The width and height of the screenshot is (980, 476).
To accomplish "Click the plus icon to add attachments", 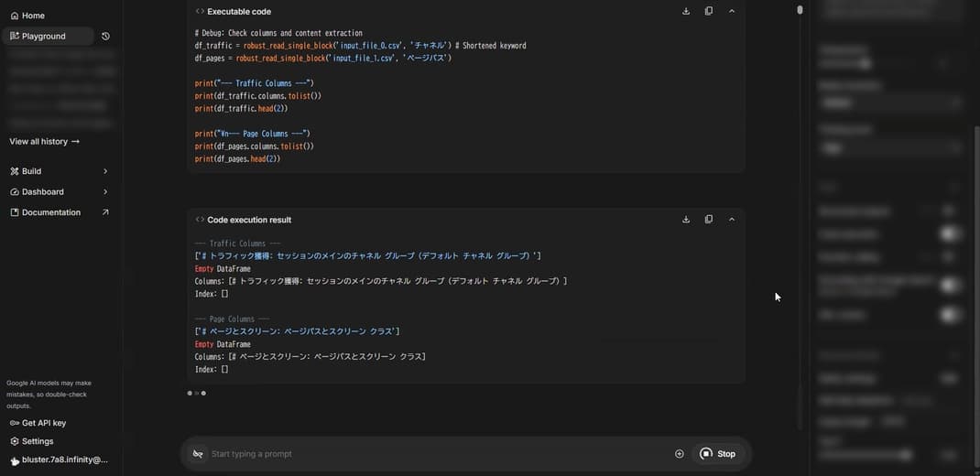I will [x=680, y=454].
